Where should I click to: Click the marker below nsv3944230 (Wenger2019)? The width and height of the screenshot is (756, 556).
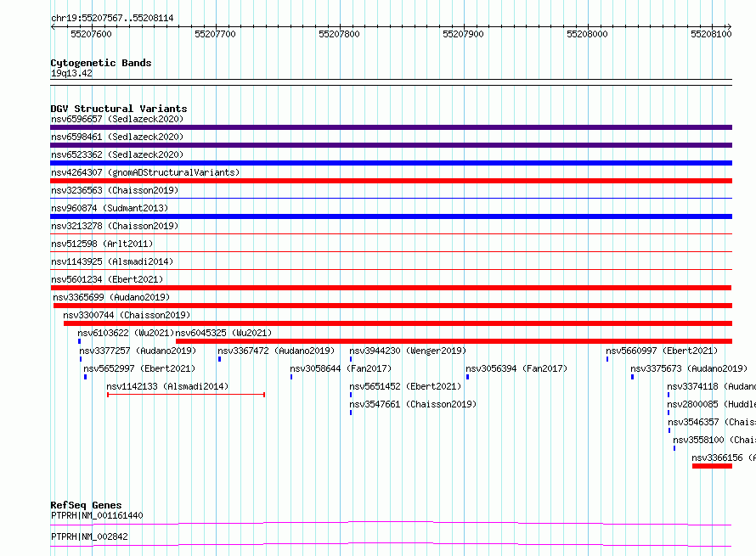click(x=351, y=359)
